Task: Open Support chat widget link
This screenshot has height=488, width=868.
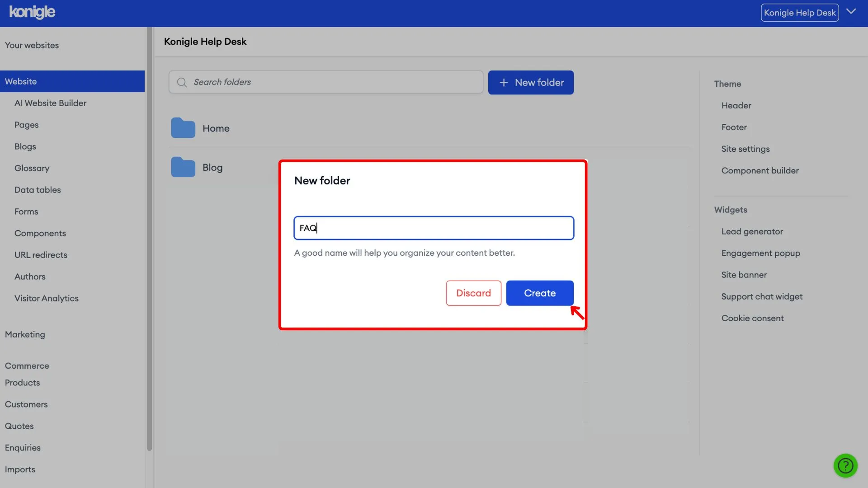Action: click(762, 296)
